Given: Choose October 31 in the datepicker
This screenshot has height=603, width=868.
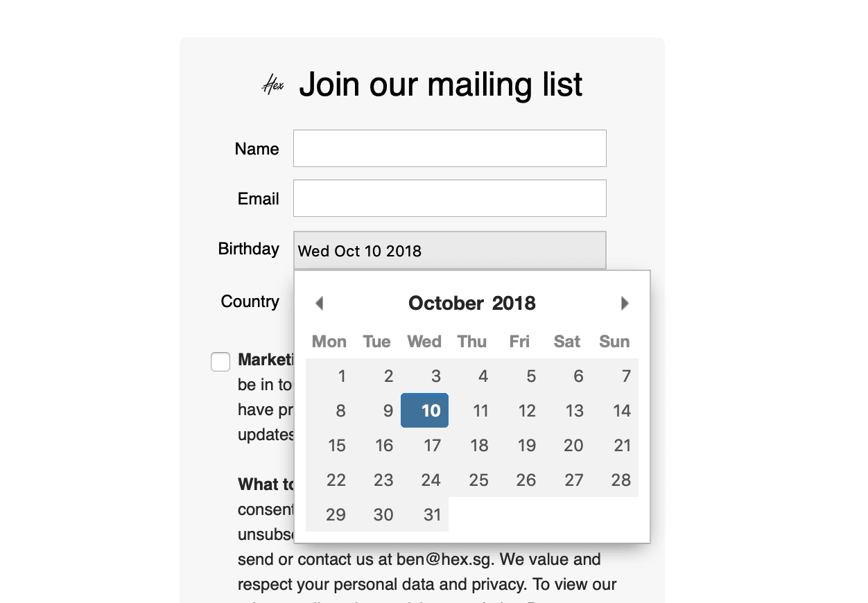Looking at the screenshot, I should coord(424,514).
